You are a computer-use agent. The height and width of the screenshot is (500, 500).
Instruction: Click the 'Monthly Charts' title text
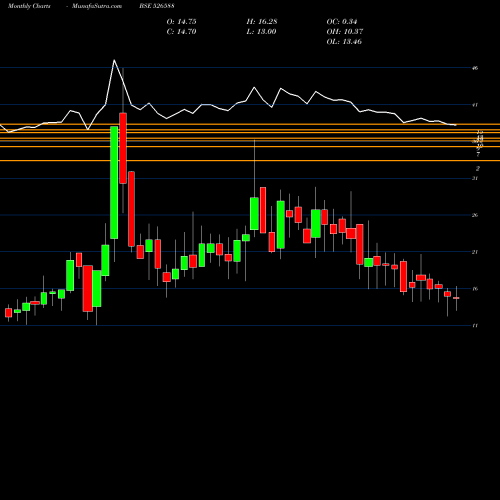click(x=29, y=6)
